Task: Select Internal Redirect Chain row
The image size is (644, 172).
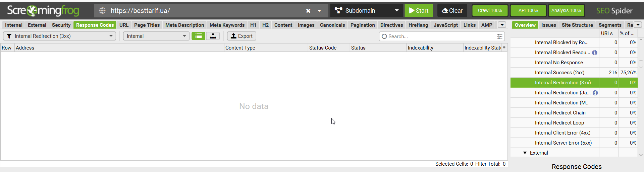Action: (574, 113)
